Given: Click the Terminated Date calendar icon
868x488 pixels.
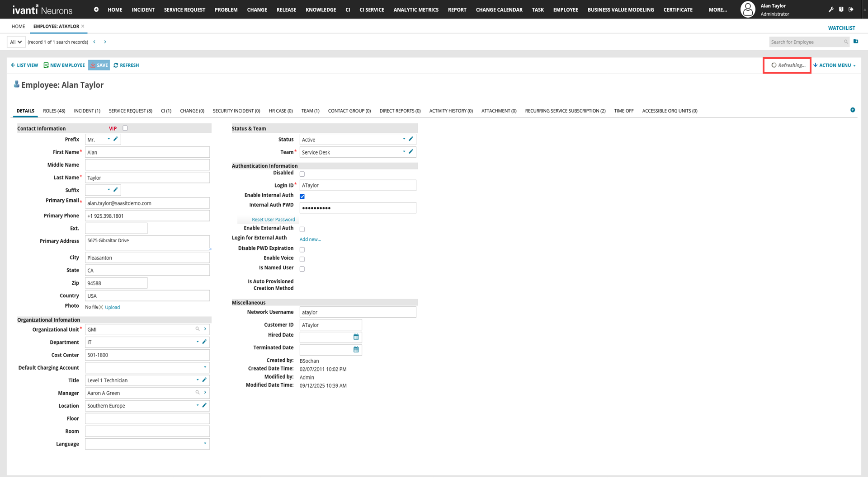Looking at the screenshot, I should 356,350.
